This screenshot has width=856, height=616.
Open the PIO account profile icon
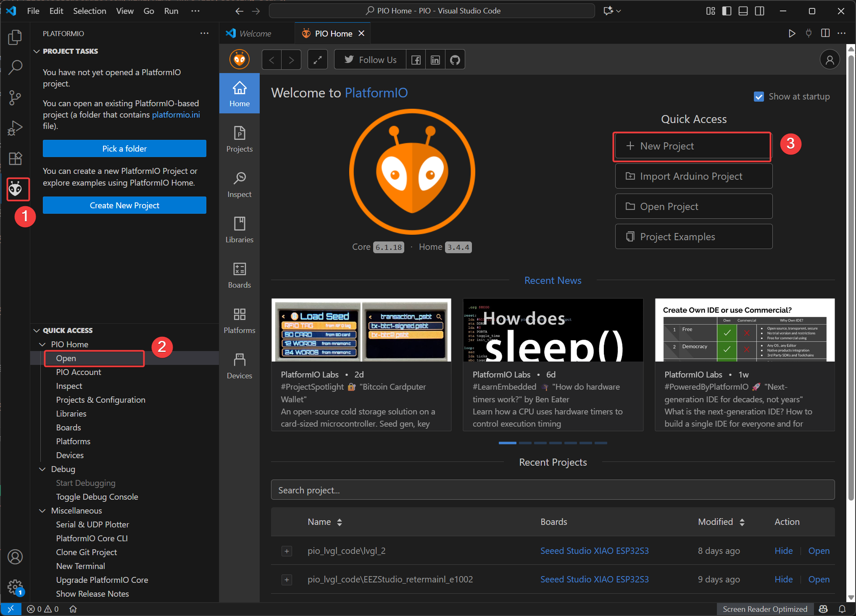tap(829, 60)
